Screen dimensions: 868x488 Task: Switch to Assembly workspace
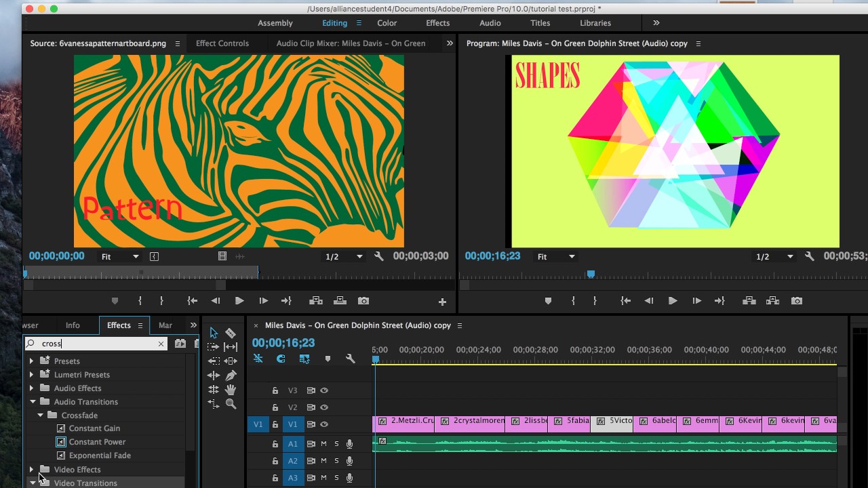coord(275,23)
